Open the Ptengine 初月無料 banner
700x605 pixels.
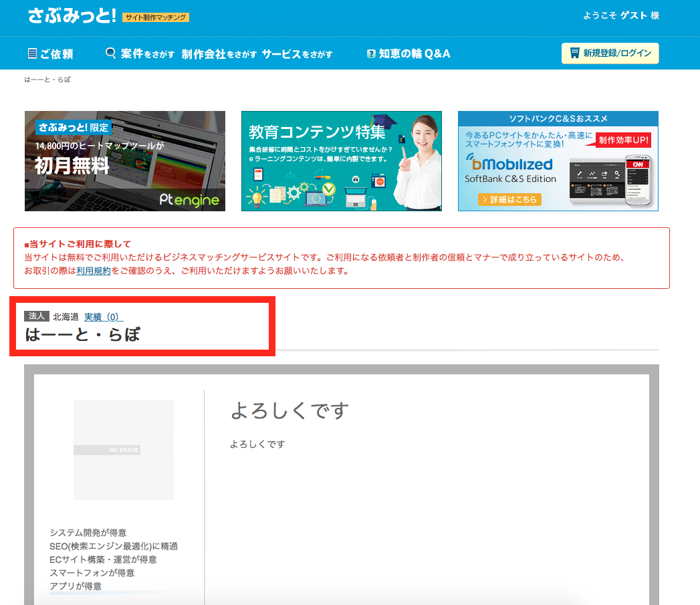tap(125, 161)
